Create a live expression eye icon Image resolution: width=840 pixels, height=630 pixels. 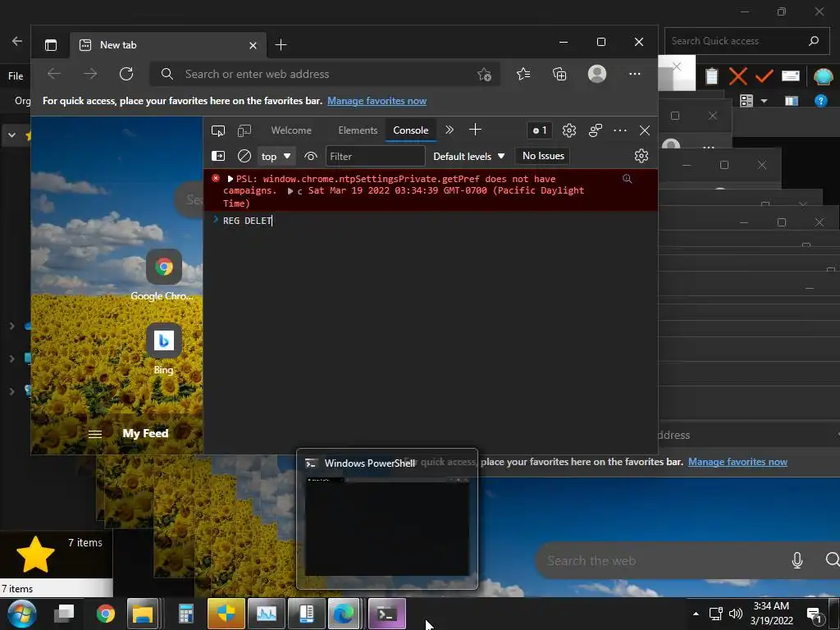pos(311,157)
